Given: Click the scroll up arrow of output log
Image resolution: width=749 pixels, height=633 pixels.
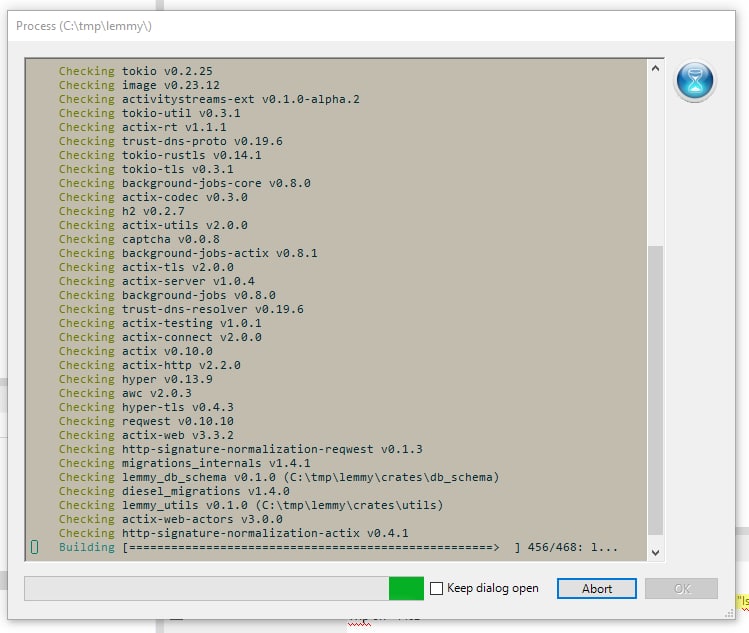Looking at the screenshot, I should (x=655, y=68).
